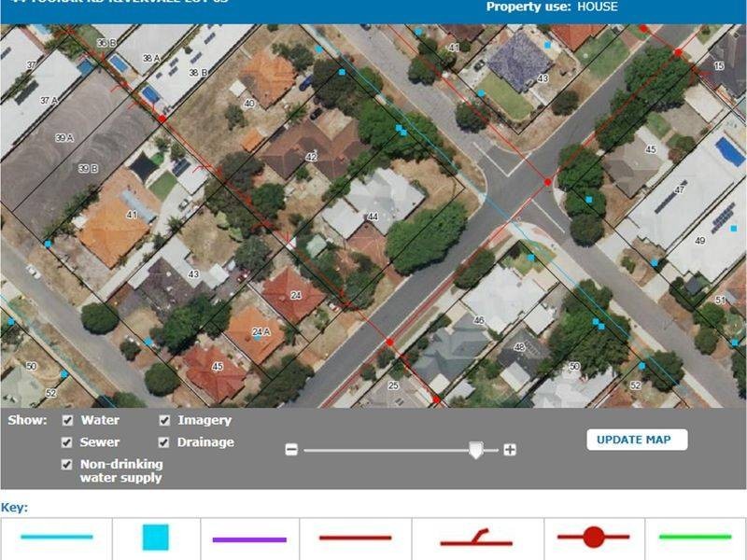Image resolution: width=747 pixels, height=560 pixels.
Task: Disable the Imagery checkbox
Action: (164, 420)
